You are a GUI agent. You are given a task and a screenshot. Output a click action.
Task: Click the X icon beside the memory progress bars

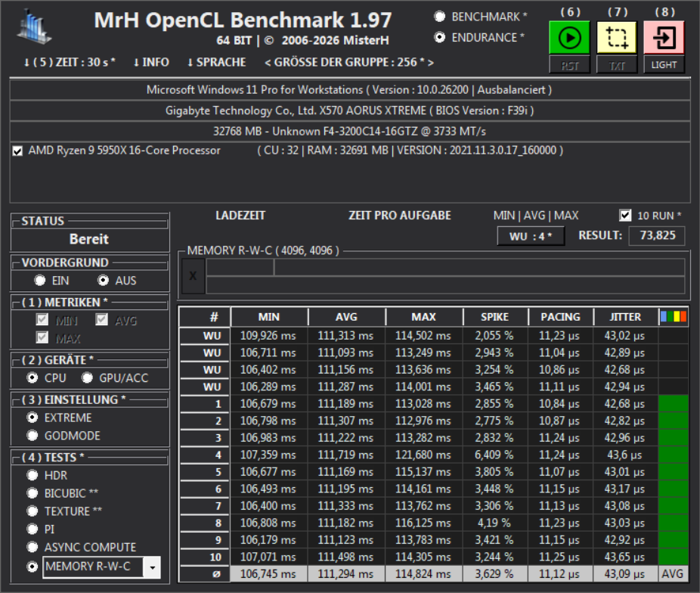193,276
